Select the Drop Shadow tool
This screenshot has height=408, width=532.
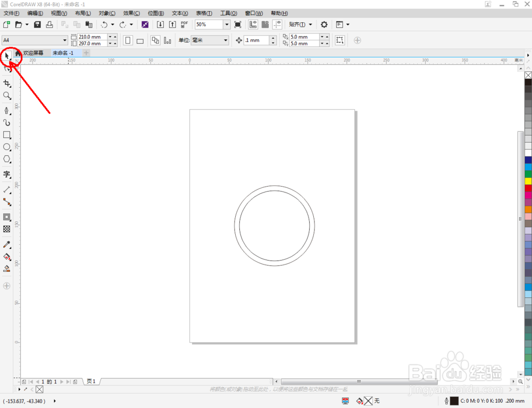click(7, 217)
